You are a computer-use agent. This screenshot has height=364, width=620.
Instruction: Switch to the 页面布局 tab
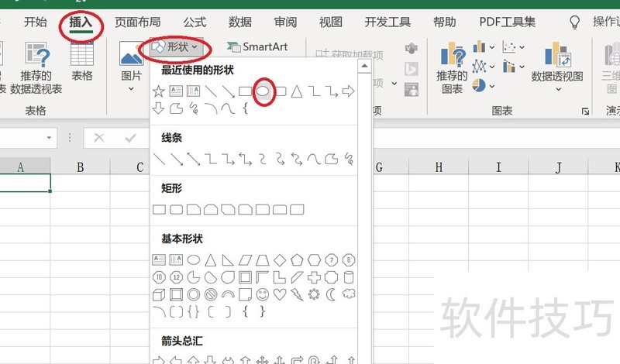138,22
